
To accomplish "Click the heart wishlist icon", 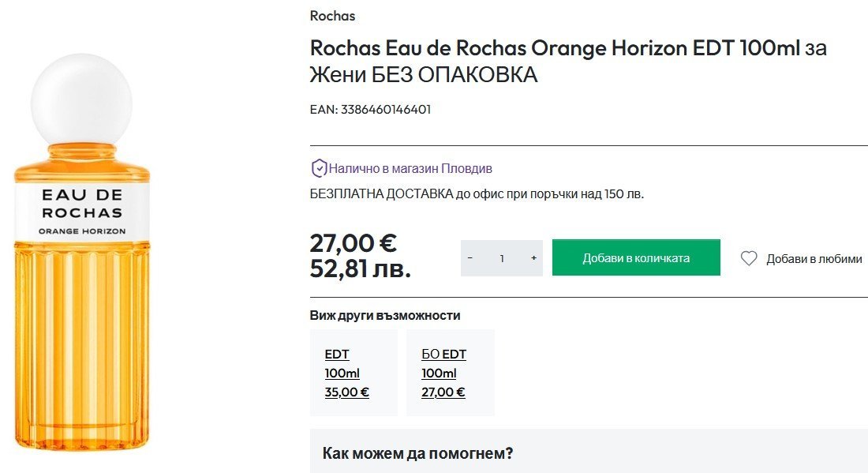I will point(749,258).
